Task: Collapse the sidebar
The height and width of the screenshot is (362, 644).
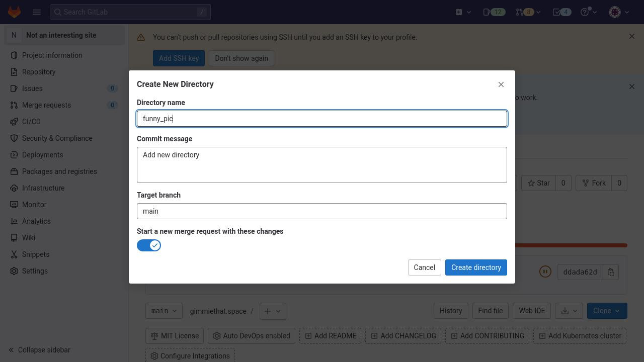Action: click(64, 350)
